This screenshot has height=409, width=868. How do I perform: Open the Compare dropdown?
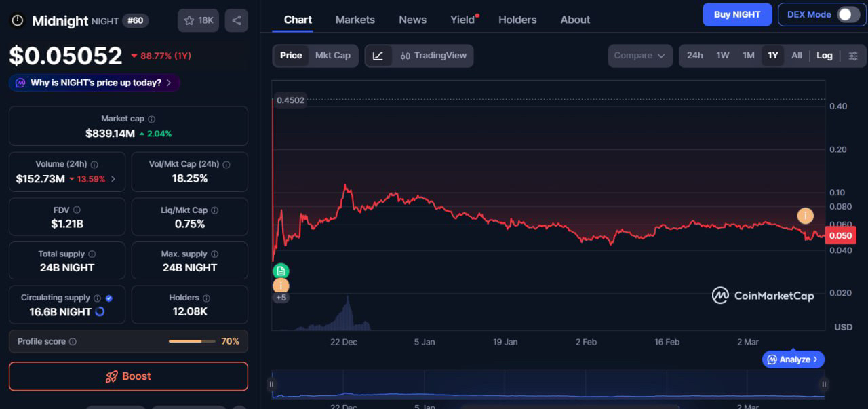click(x=640, y=56)
